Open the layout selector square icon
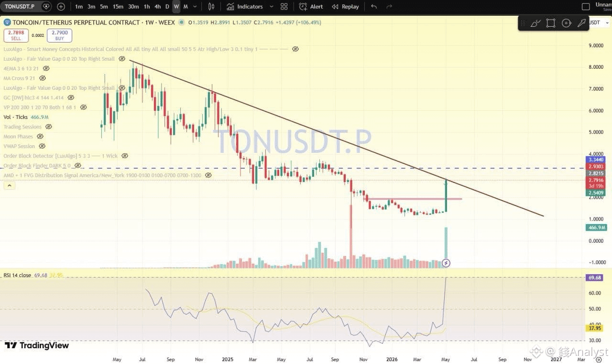 point(586,7)
